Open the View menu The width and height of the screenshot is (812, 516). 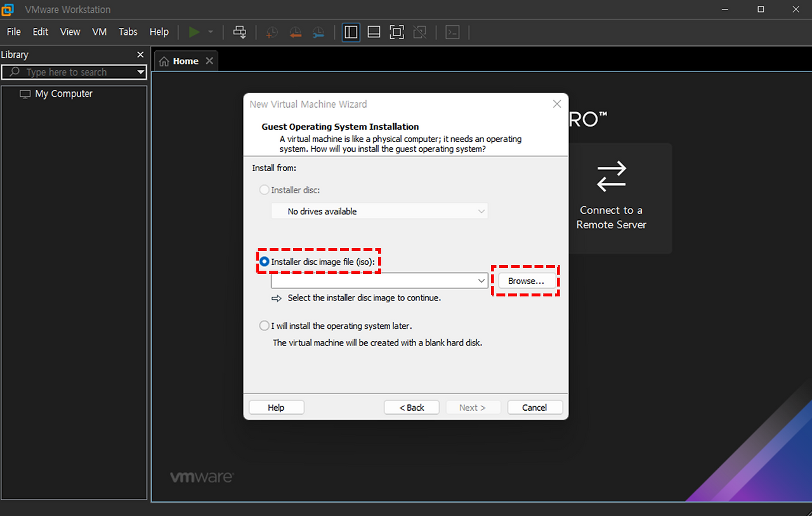(70, 32)
